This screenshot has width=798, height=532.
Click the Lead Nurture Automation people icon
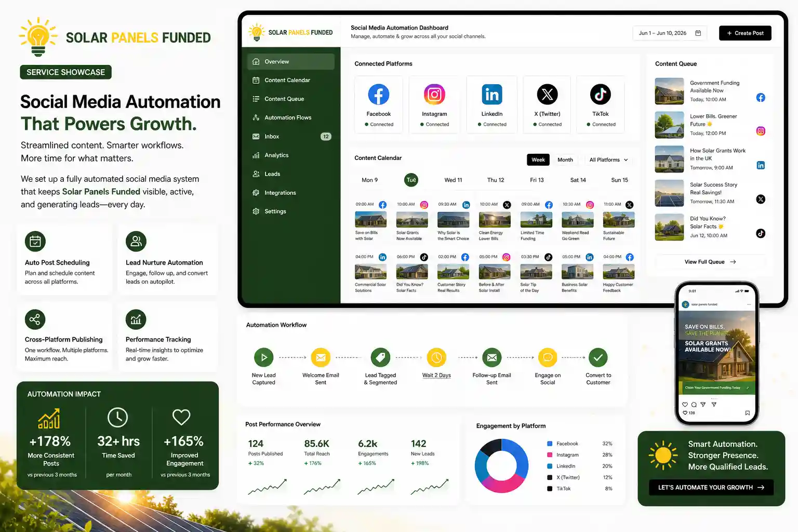(136, 241)
